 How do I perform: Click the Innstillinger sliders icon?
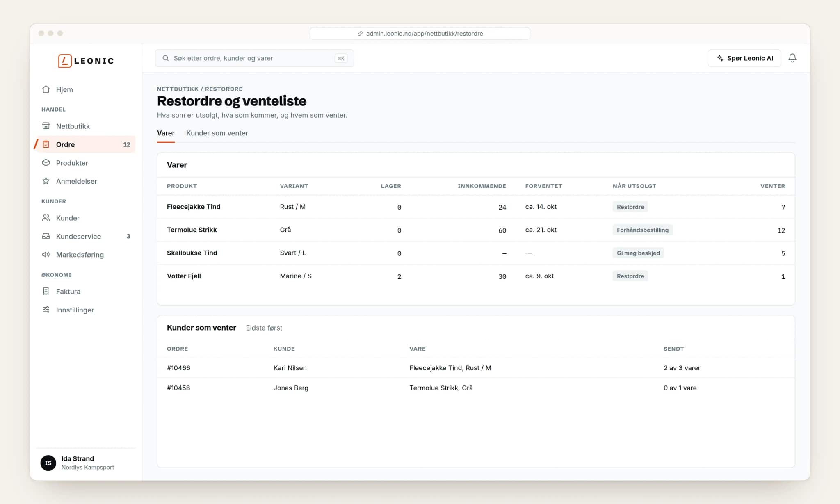pos(46,310)
